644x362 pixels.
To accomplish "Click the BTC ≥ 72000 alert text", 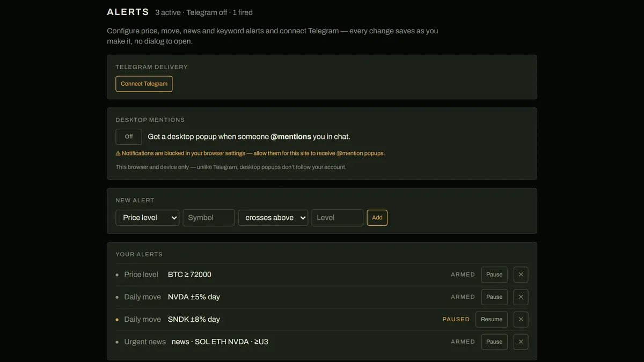I will tap(189, 275).
